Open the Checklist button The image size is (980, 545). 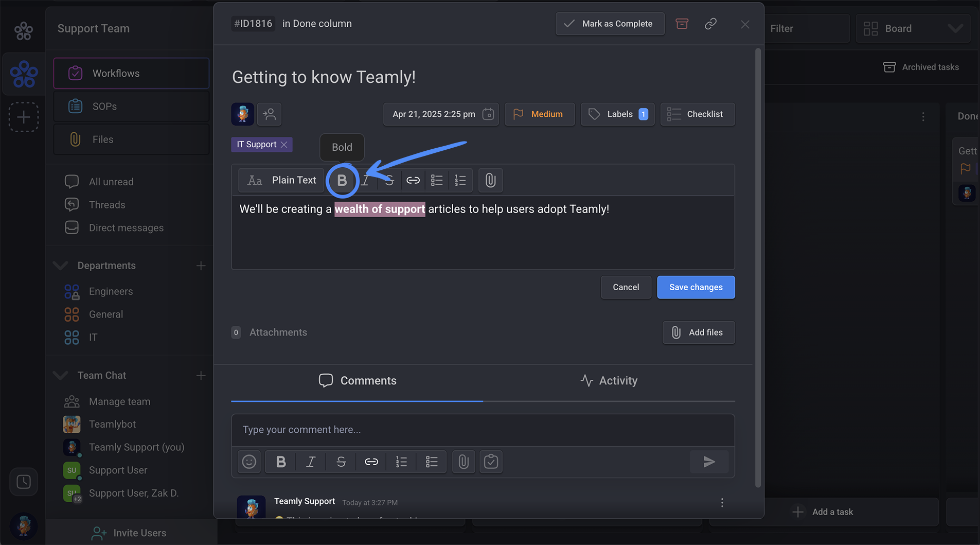698,114
